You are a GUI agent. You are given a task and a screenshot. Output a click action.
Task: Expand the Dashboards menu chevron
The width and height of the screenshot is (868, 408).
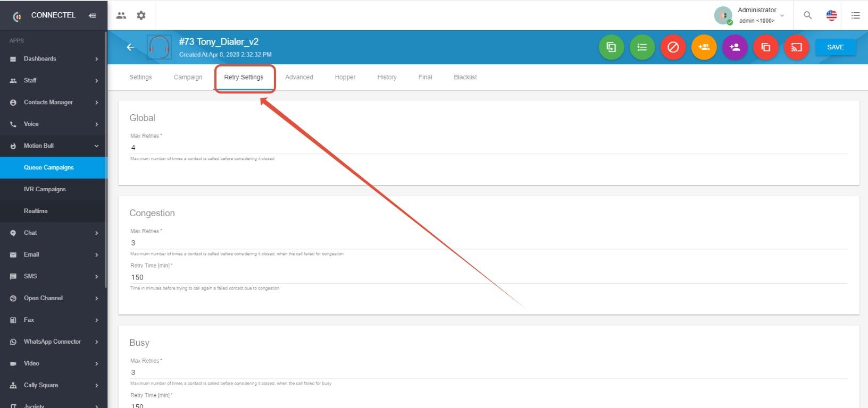96,59
